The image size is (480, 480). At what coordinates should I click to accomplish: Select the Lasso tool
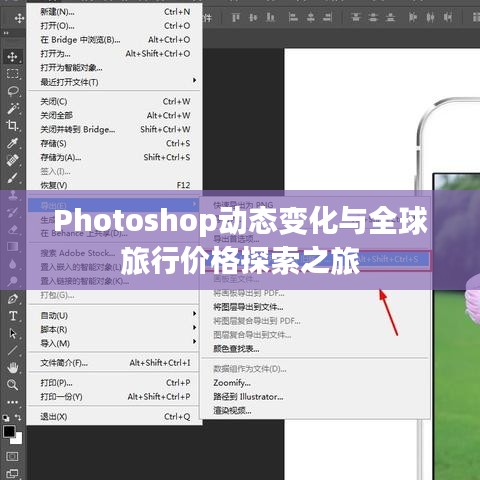(13, 91)
